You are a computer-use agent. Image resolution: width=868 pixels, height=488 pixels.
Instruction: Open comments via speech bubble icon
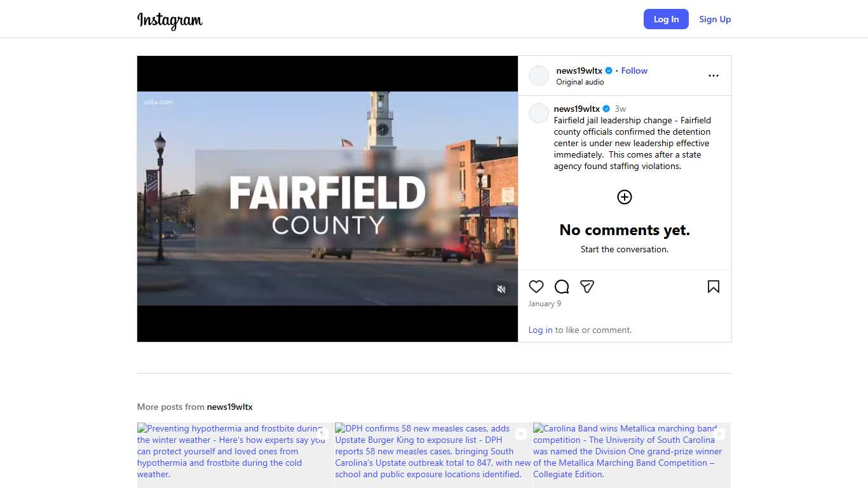point(562,287)
